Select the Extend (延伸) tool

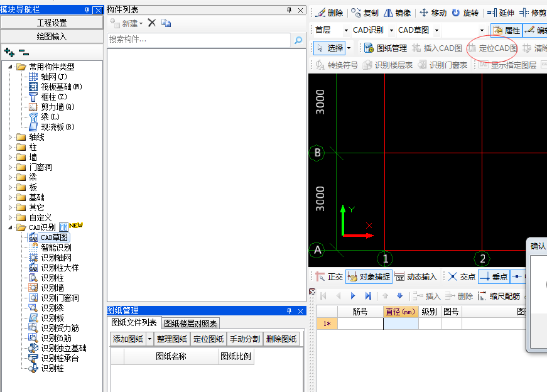coord(501,13)
